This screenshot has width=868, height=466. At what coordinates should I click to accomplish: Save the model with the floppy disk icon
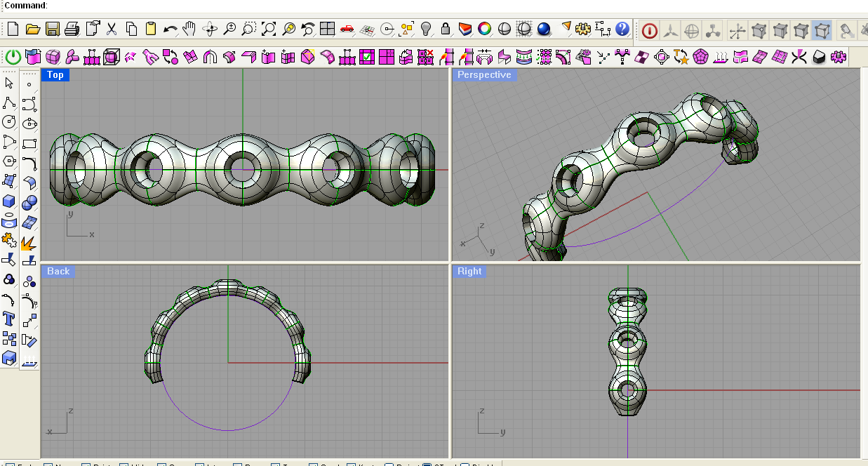click(52, 29)
